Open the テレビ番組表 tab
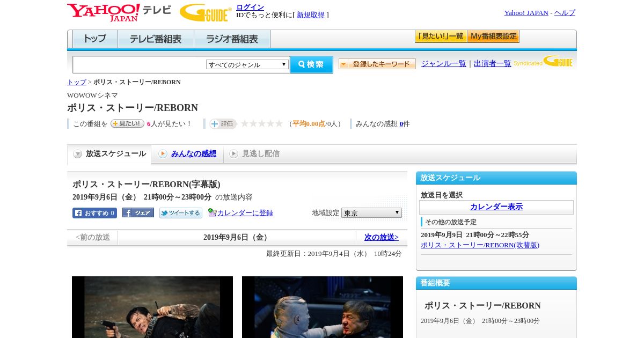The image size is (644, 338). pos(156,39)
